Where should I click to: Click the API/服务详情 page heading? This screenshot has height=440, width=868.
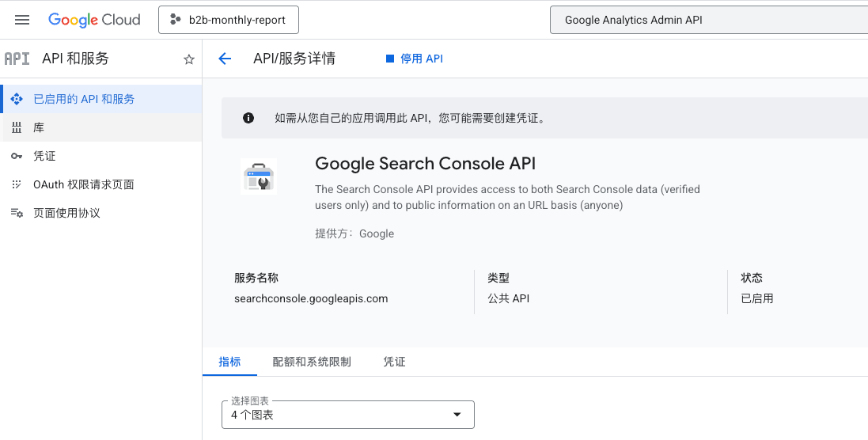coord(294,59)
